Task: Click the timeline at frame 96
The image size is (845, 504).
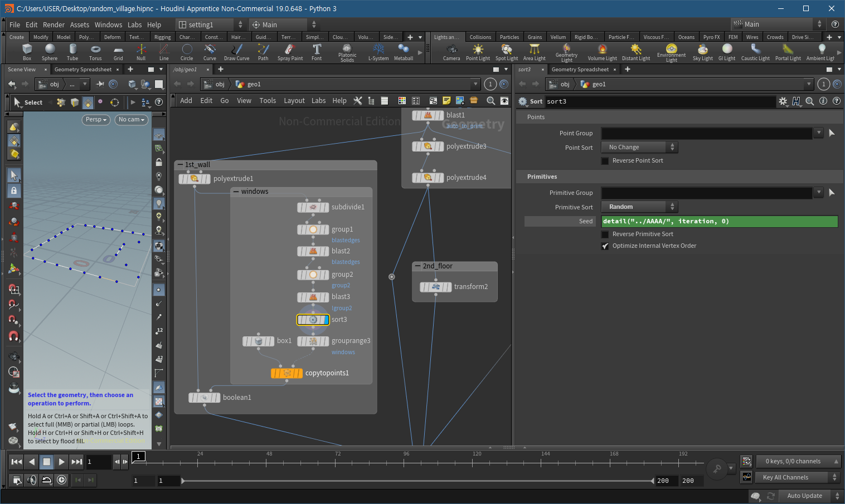Action: pos(406,462)
